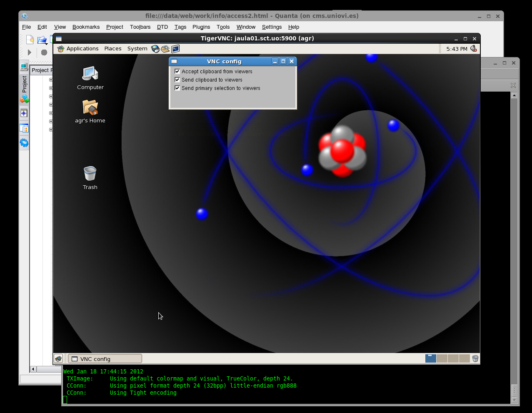Click the open file folder icon in Quanta
Image resolution: width=532 pixels, height=413 pixels.
(42, 40)
